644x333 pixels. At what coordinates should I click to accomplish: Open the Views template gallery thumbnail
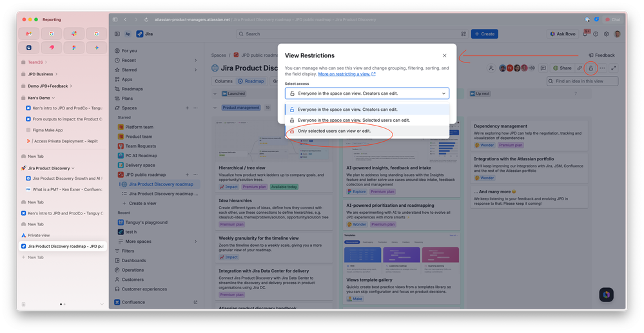point(401,253)
